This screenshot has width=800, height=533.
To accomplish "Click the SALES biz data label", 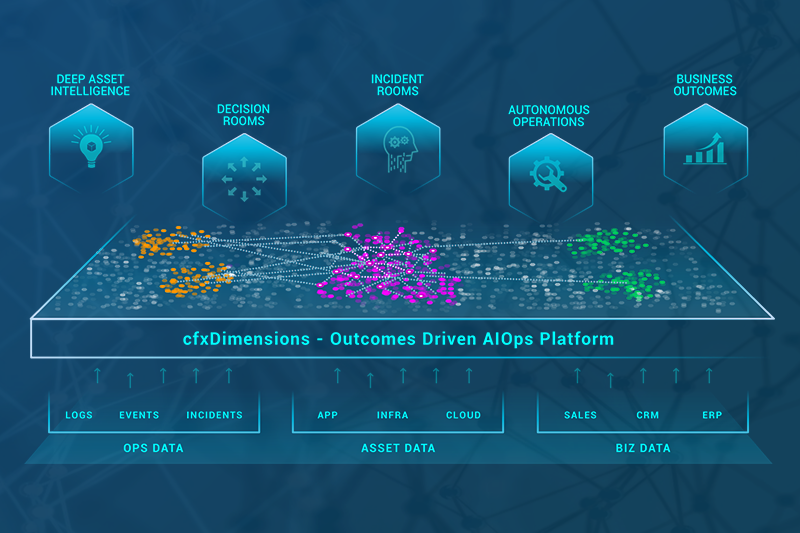I will click(580, 415).
